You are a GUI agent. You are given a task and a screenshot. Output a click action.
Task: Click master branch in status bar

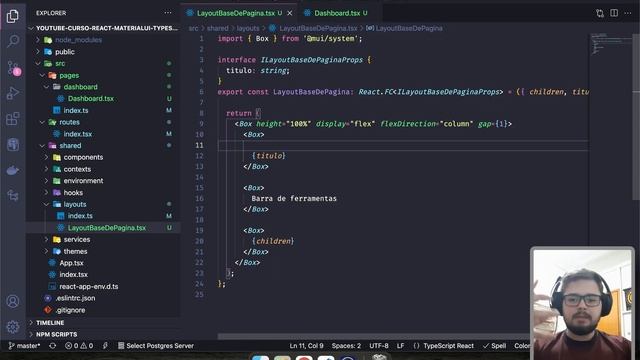tap(24, 346)
